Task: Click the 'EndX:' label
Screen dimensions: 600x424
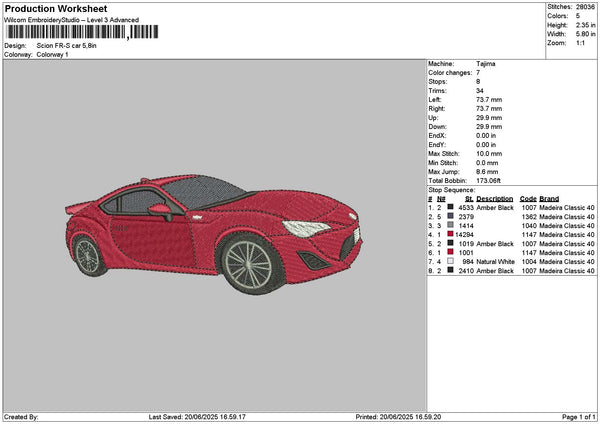Action: 437,136
